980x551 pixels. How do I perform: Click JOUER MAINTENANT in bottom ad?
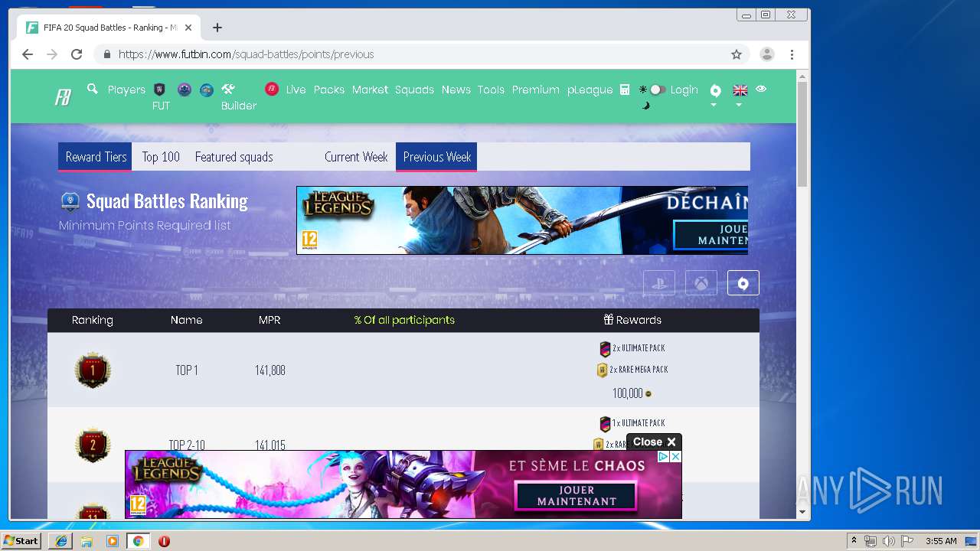pyautogui.click(x=577, y=496)
